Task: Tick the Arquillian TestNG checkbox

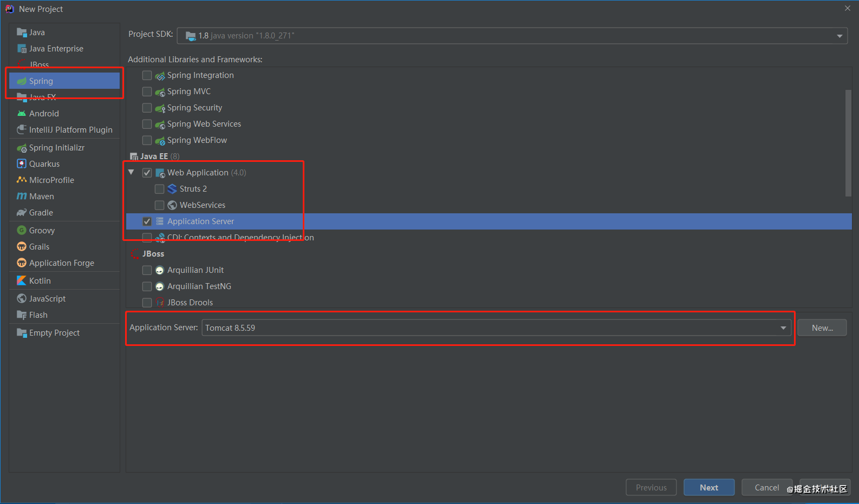Action: point(147,286)
